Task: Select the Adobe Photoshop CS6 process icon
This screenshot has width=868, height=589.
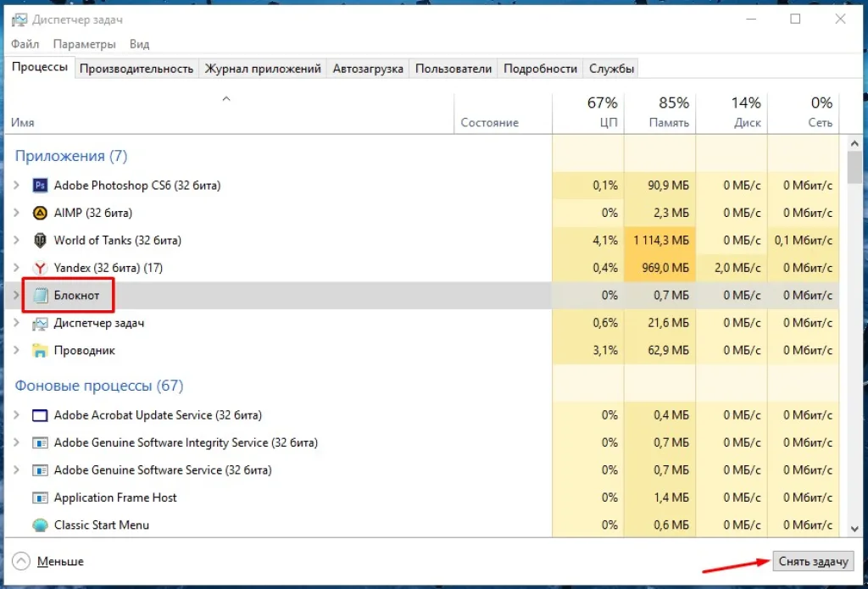Action: pos(40,186)
